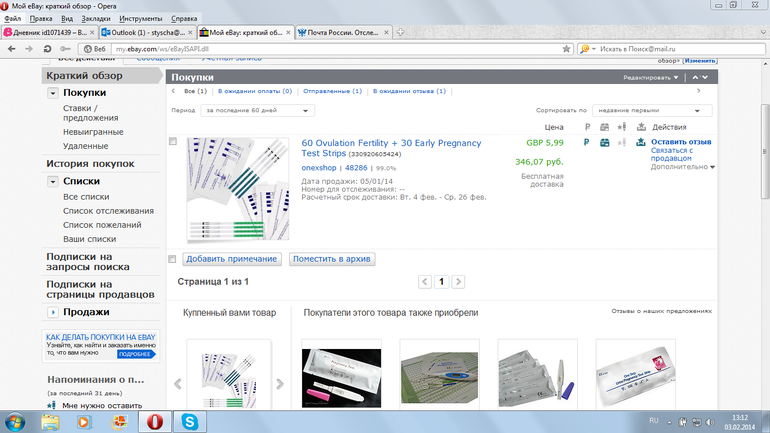Check the box beside Add note button
Screen dimensions: 770x433
coord(173,259)
